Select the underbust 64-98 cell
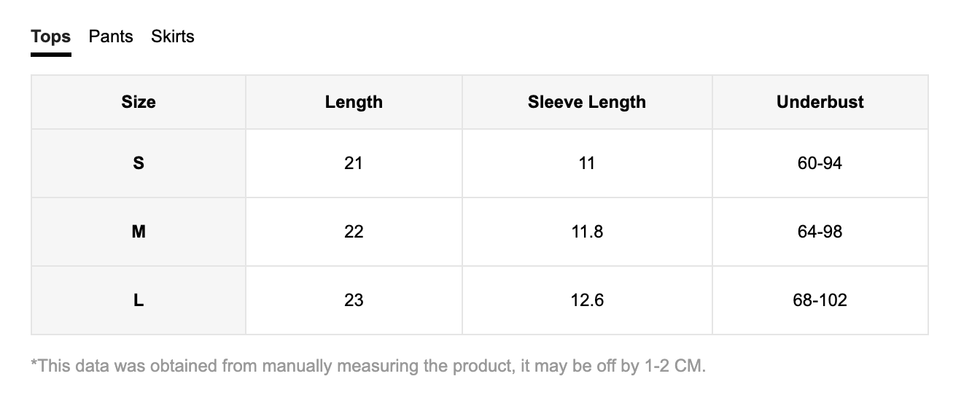 [x=820, y=232]
